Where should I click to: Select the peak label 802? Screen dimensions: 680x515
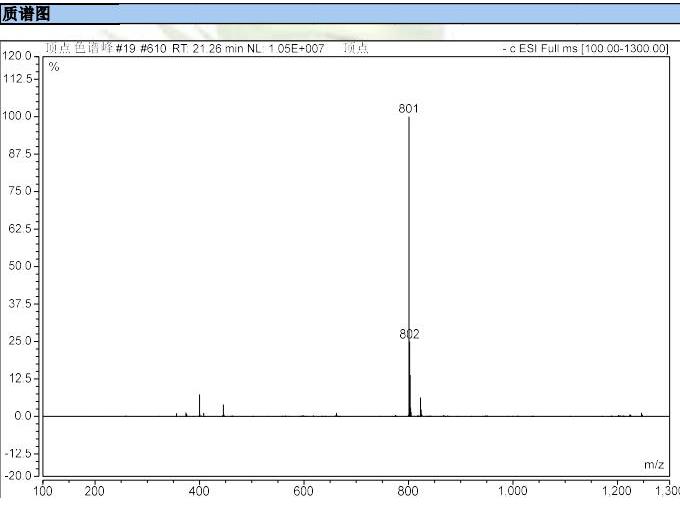coord(409,334)
